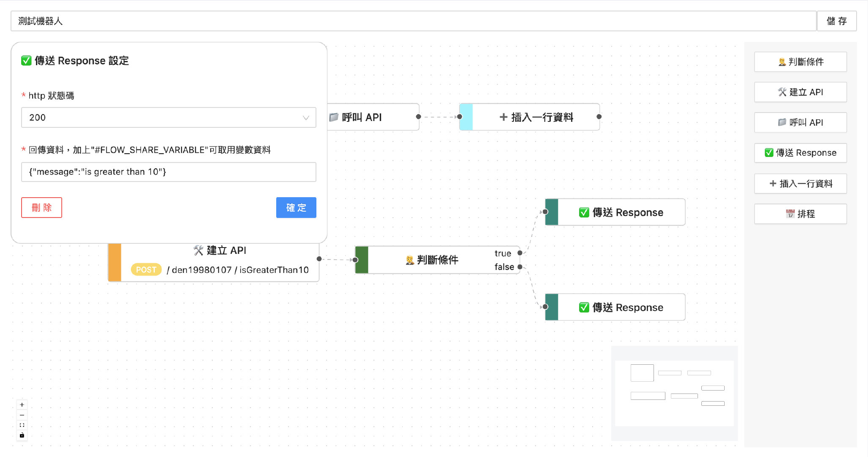Click the green color bar of 判斷條件 node
Viewport: 868px width, 457px height.
pyautogui.click(x=362, y=260)
